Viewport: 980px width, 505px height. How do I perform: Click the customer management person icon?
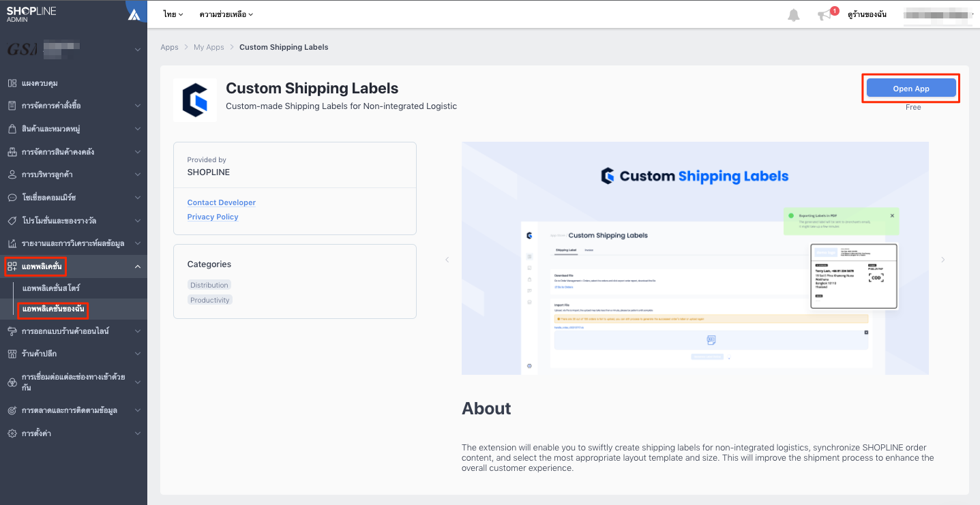[12, 174]
